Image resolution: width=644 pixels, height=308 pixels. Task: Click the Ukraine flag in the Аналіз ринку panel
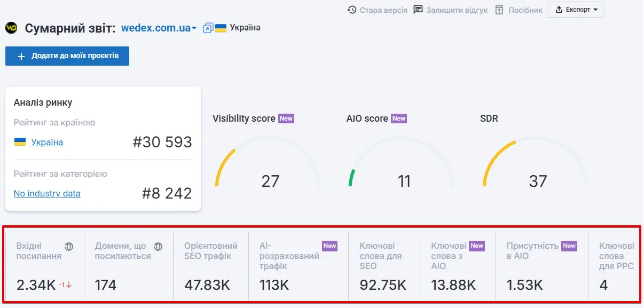click(x=20, y=142)
